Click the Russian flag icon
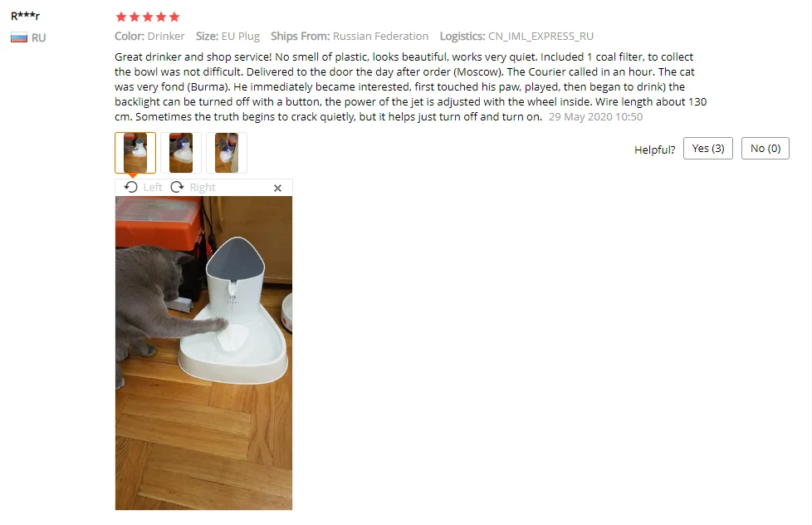 click(19, 38)
